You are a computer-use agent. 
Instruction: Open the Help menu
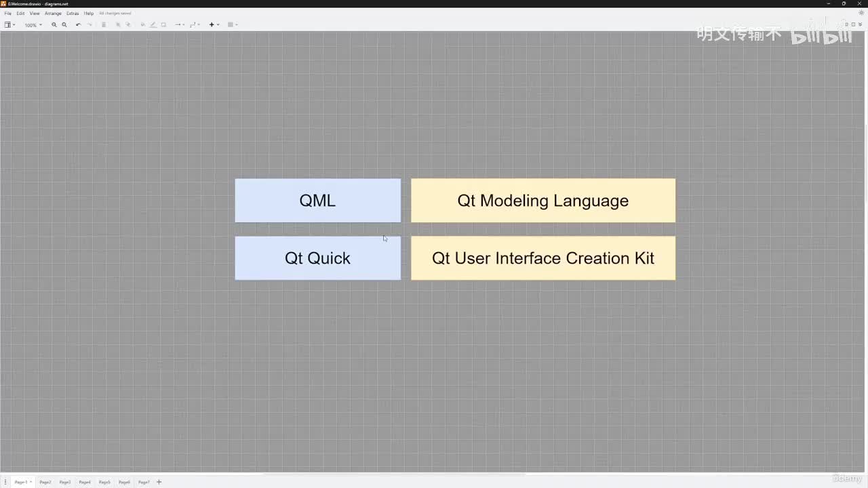(x=89, y=14)
